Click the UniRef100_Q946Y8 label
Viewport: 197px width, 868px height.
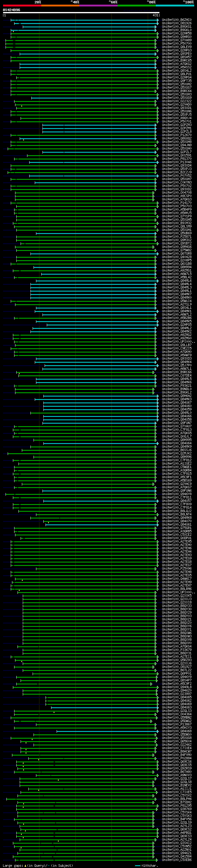click(177, 494)
